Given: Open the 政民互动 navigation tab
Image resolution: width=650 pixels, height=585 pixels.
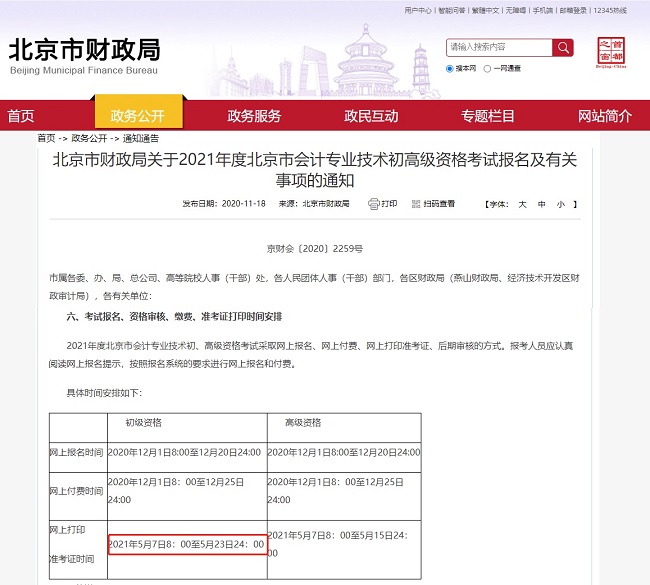Looking at the screenshot, I should pos(371,116).
